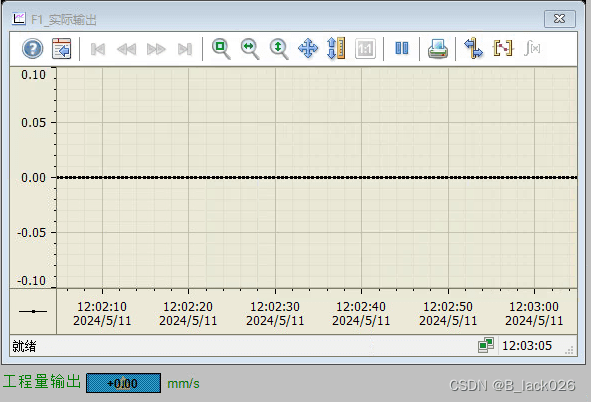Activate zoom time axis tool

(250, 49)
